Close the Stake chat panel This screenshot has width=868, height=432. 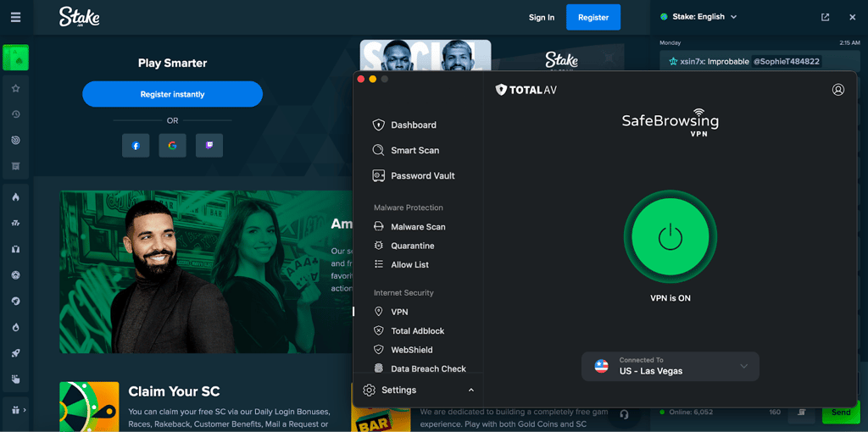point(853,17)
